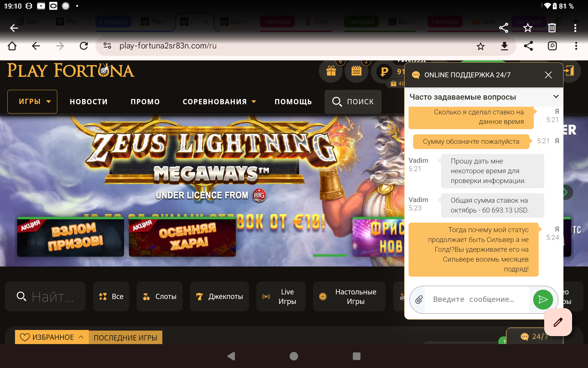Switch to ПОСЛЕДНИЕ ИГРЫ tab

pyautogui.click(x=125, y=337)
